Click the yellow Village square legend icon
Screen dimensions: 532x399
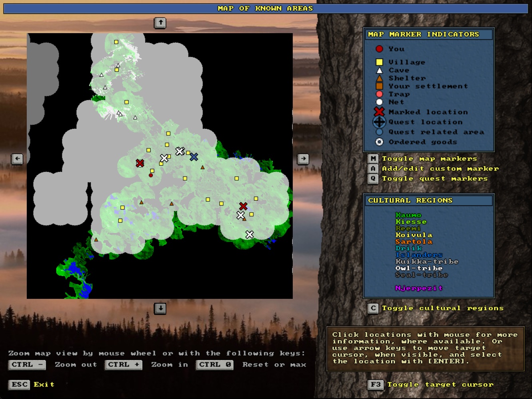click(379, 62)
